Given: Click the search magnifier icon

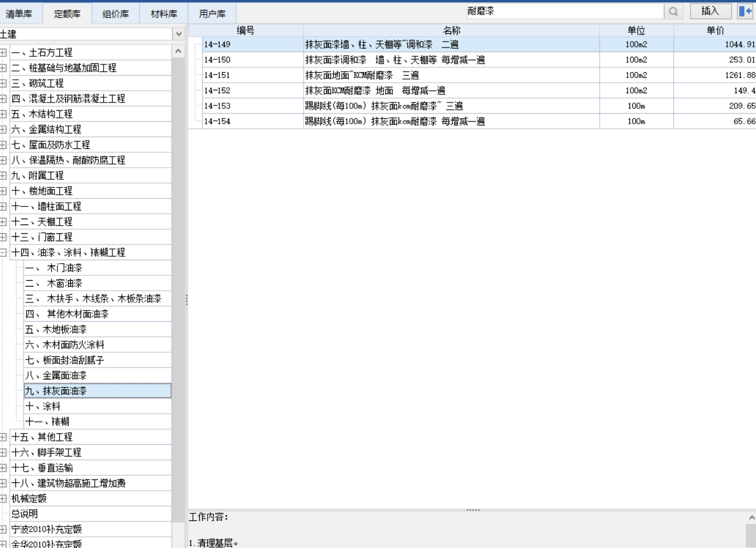Looking at the screenshot, I should coord(673,11).
